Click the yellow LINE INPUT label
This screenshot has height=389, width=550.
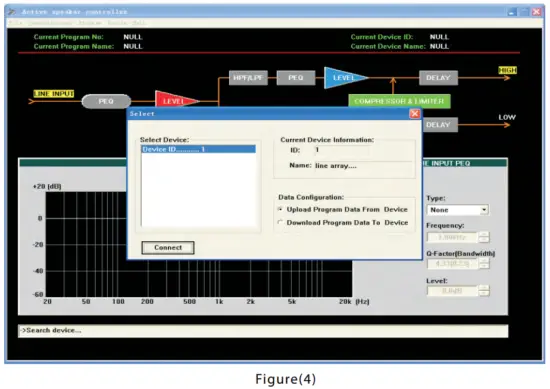(54, 94)
